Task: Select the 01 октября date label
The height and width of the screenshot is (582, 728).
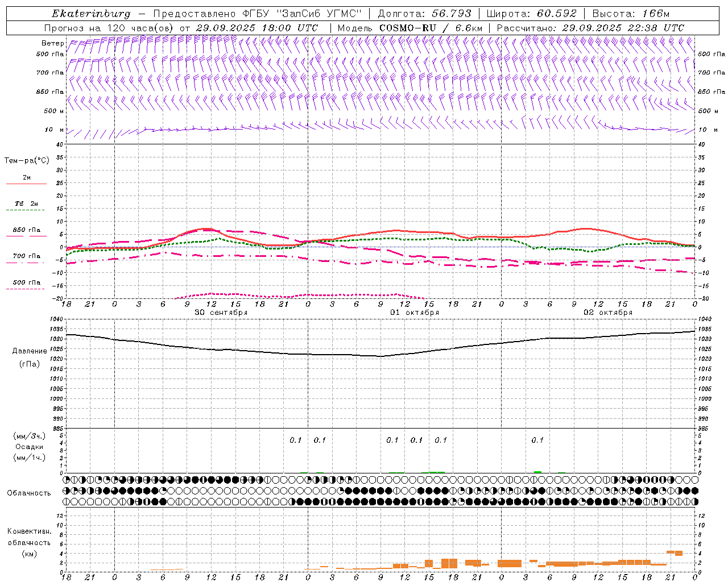Action: [x=415, y=313]
